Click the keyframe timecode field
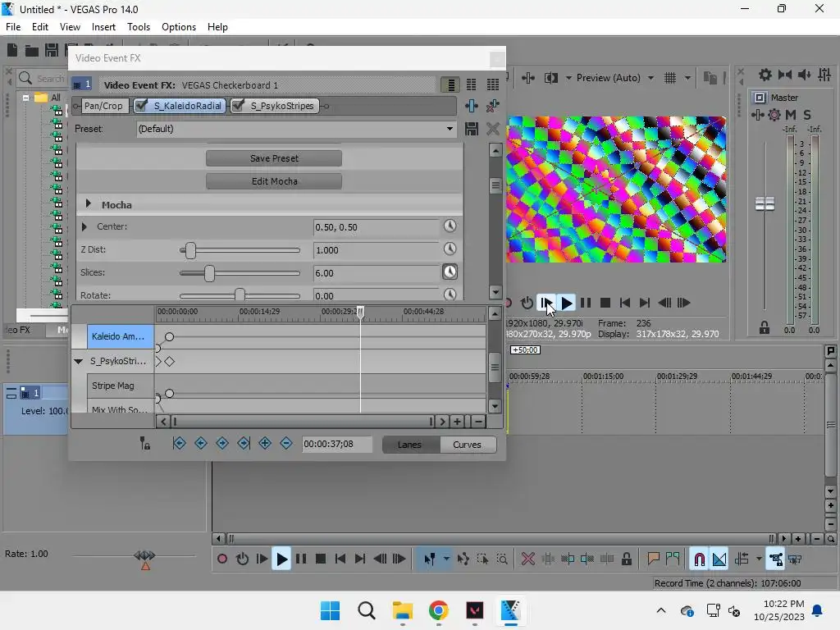Image resolution: width=840 pixels, height=630 pixels. click(337, 444)
